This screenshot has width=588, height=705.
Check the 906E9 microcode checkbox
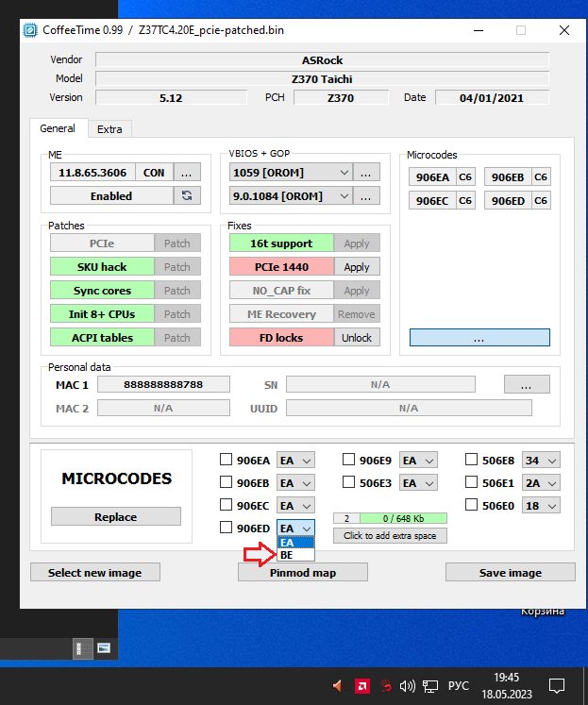click(348, 460)
